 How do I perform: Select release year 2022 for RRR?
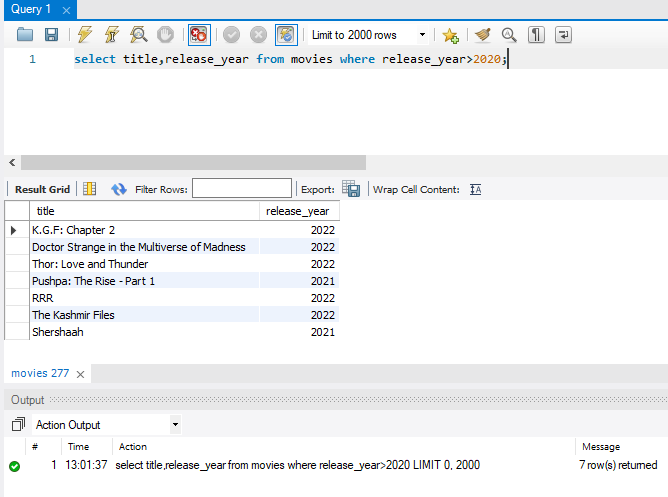click(x=299, y=298)
